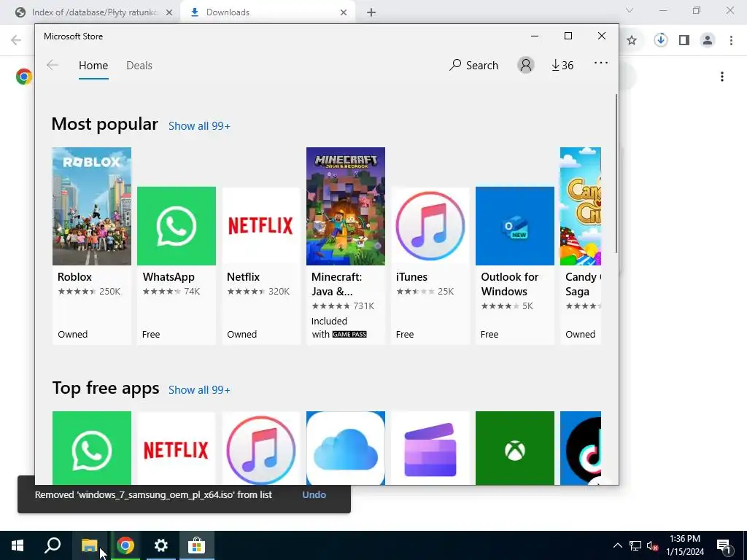Switch to the Home tab
The height and width of the screenshot is (560, 747).
point(93,65)
